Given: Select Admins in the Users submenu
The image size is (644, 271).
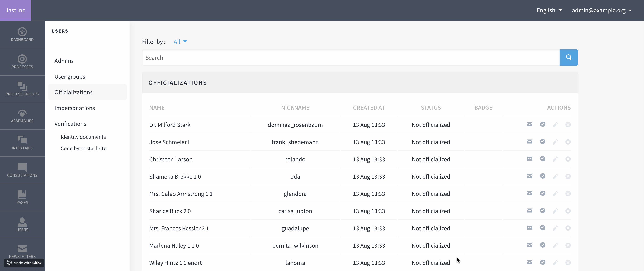Looking at the screenshot, I should (64, 61).
